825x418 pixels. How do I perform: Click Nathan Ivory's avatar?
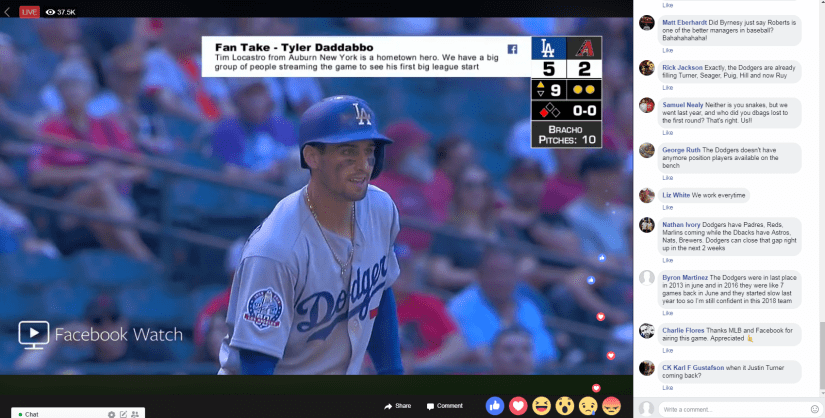click(647, 225)
